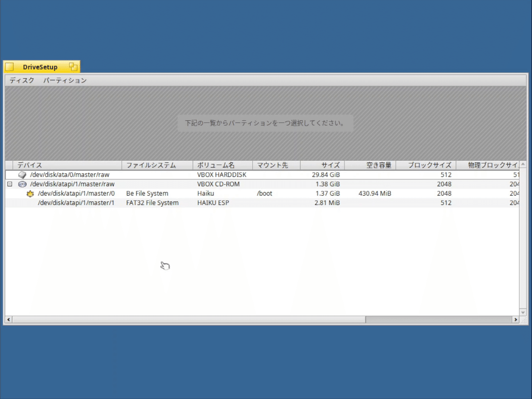Click the DriveSetup tab close box
This screenshot has width=532, height=399.
(x=10, y=67)
